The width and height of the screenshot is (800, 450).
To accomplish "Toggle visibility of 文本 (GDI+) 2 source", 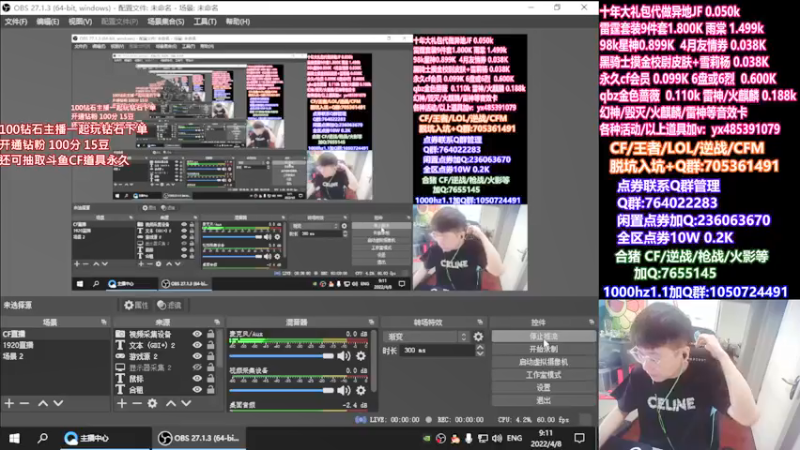I will coord(197,345).
